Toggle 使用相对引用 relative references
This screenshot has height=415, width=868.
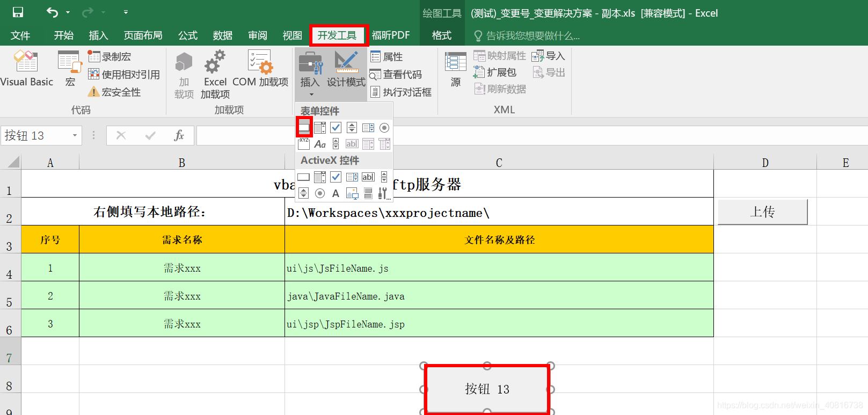coord(124,74)
